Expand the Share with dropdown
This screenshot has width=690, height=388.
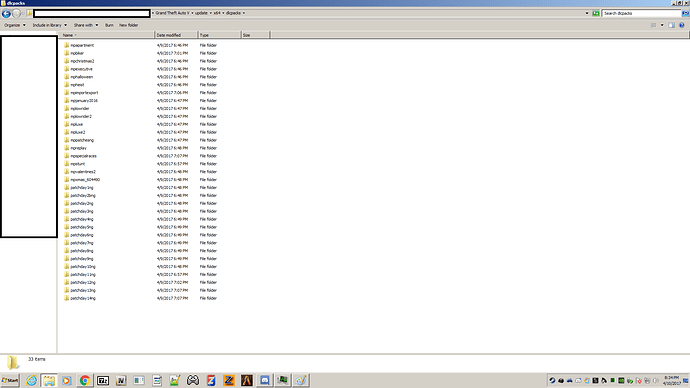click(x=86, y=25)
